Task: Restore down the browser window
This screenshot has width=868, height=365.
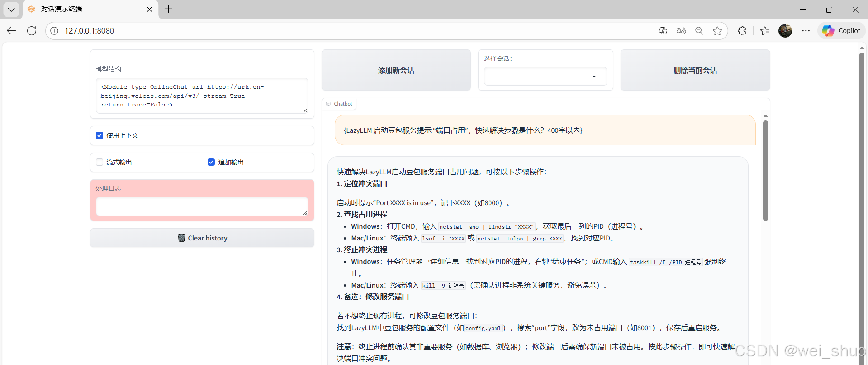Action: 829,9
